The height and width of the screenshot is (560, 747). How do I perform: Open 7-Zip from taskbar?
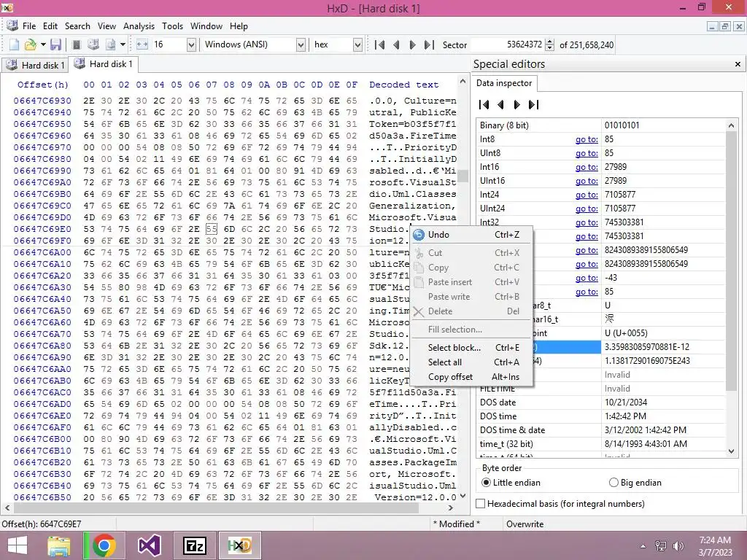pos(194,545)
